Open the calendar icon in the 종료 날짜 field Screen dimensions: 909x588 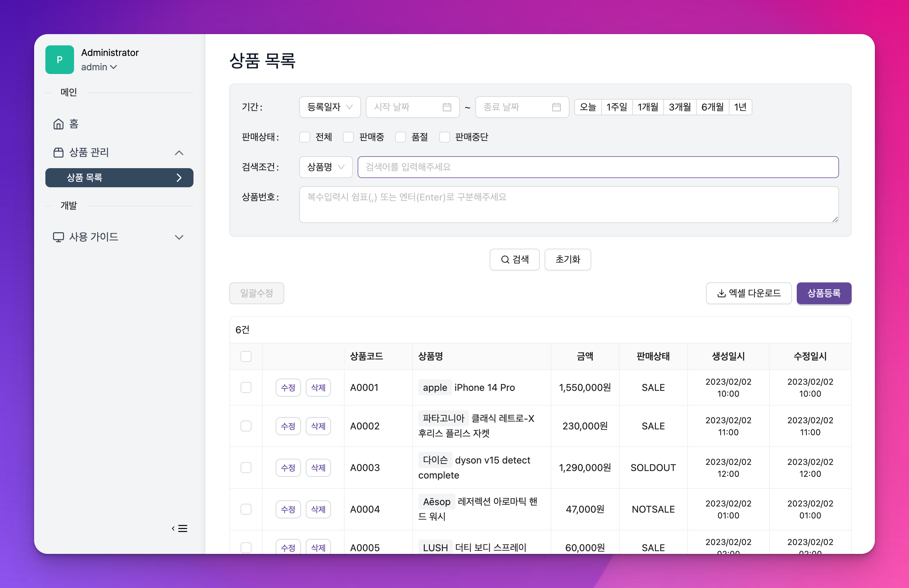point(557,107)
